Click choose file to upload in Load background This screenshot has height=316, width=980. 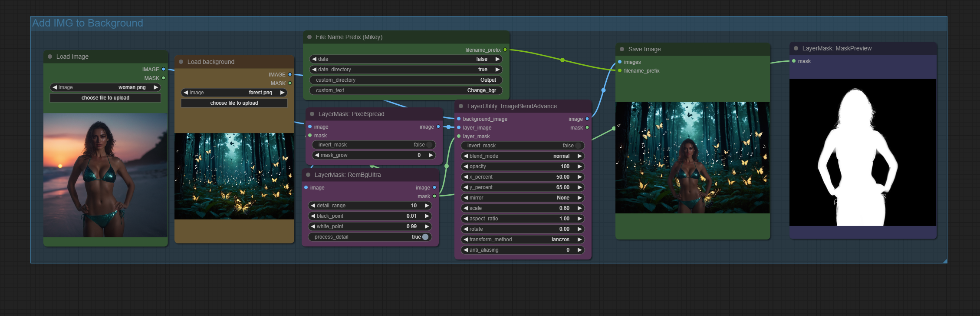coord(234,103)
